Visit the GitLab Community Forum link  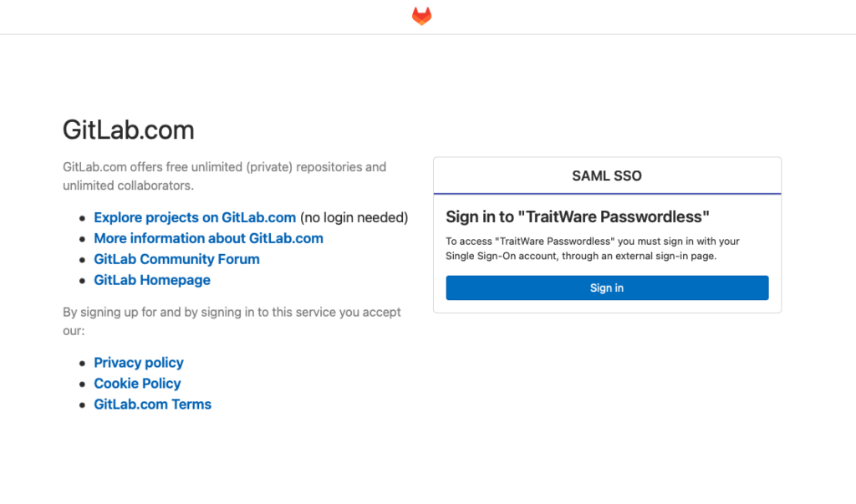[x=177, y=259]
